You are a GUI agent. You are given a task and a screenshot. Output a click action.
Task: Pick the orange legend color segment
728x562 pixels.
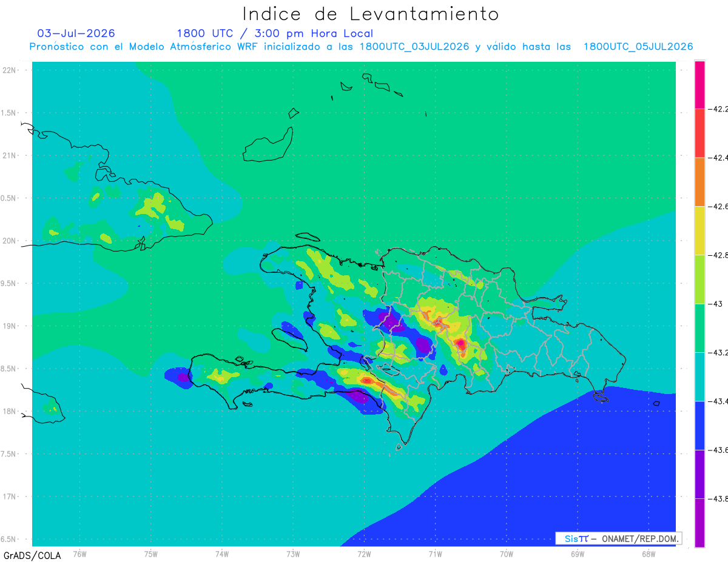pos(699,182)
